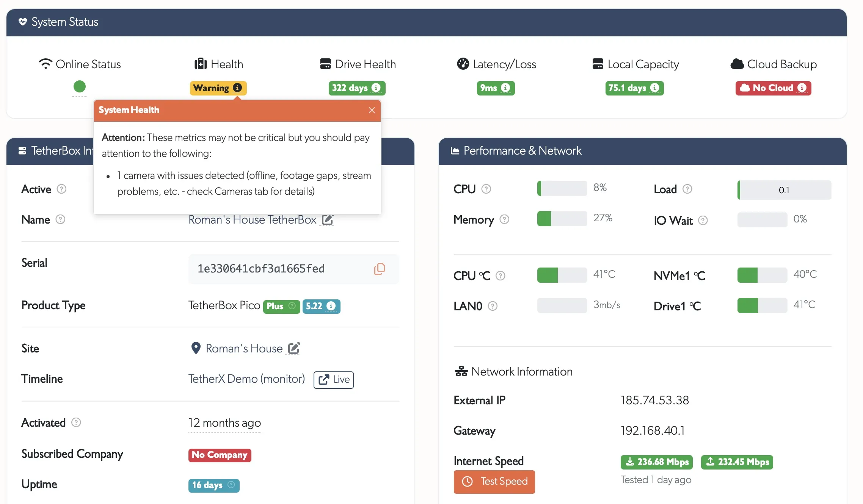This screenshot has height=504, width=863.
Task: Click the Memory usage progress bar
Action: 562,219
